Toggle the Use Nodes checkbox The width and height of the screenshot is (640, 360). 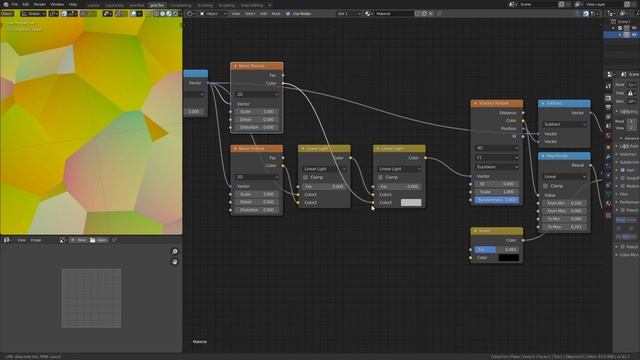288,13
